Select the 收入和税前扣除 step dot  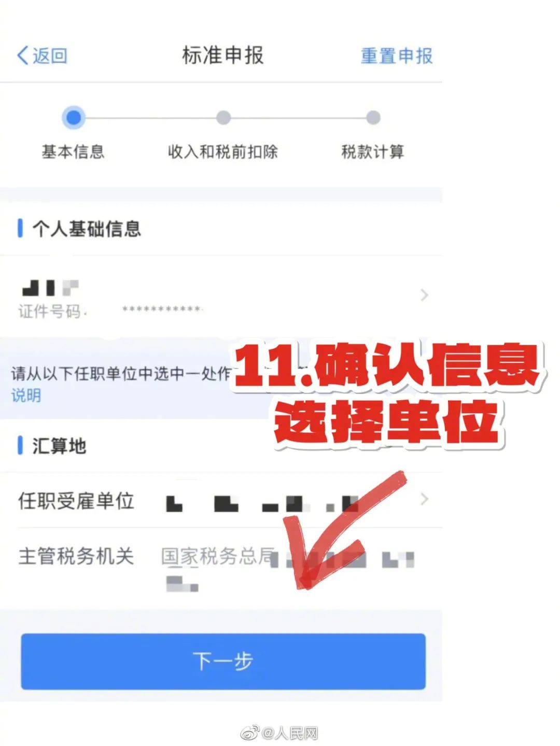click(x=223, y=118)
